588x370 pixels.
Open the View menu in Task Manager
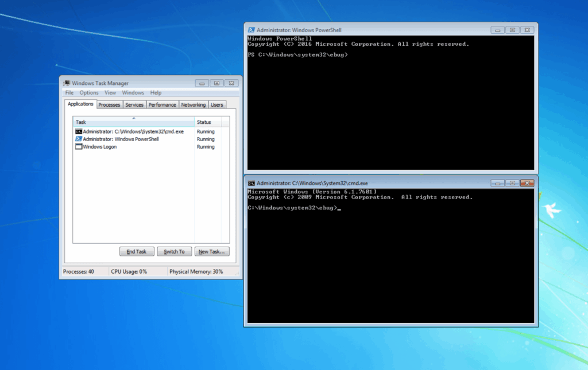tap(110, 92)
